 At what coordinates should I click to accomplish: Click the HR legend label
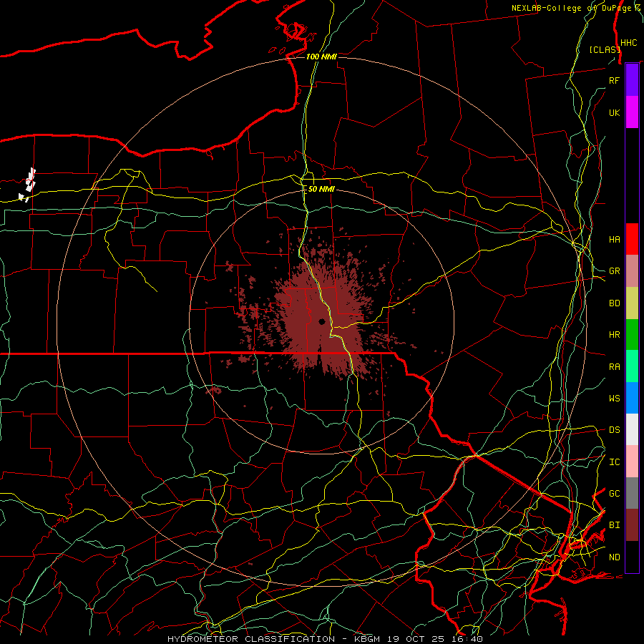coord(614,335)
